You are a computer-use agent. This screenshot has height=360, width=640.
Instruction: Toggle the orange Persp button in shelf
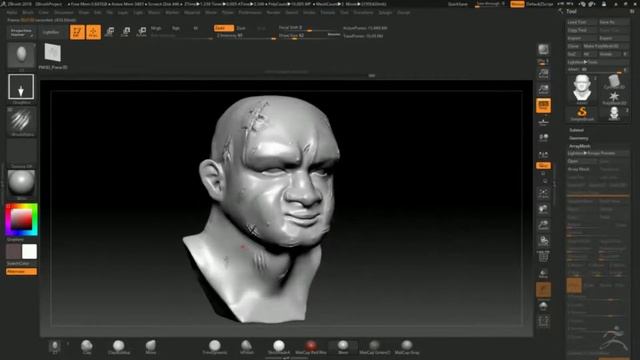click(543, 105)
